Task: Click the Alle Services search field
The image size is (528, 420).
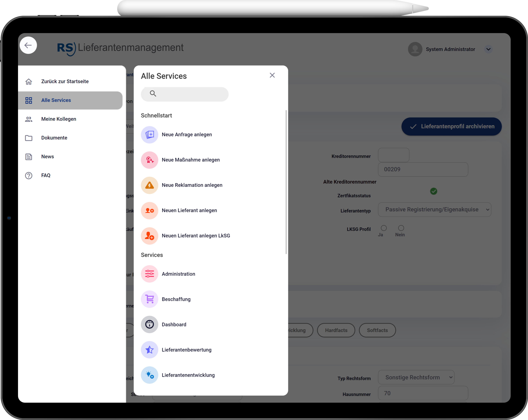Action: pyautogui.click(x=189, y=94)
